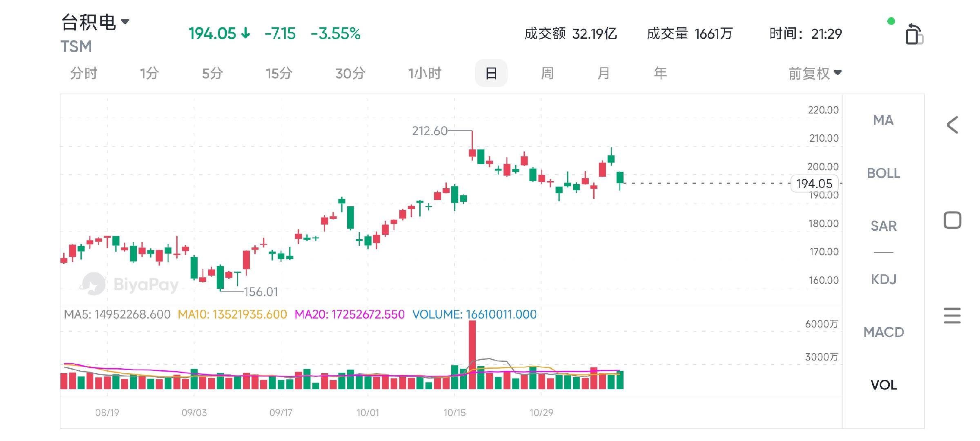The image size is (980, 441).
Task: Tap the tallest red volume bar
Action: click(x=472, y=354)
